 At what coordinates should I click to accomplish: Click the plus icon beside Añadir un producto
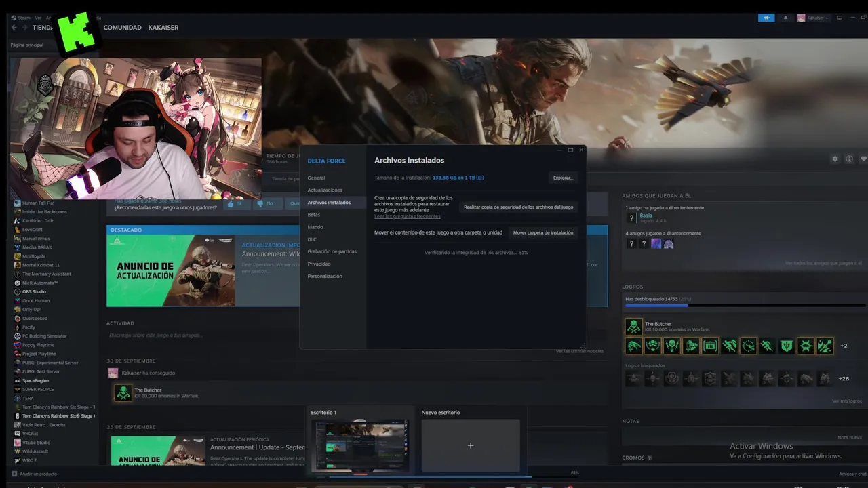click(x=14, y=474)
